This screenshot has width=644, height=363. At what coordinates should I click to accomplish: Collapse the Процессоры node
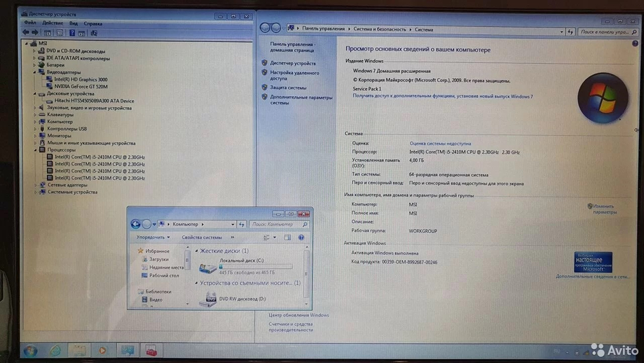pyautogui.click(x=35, y=150)
